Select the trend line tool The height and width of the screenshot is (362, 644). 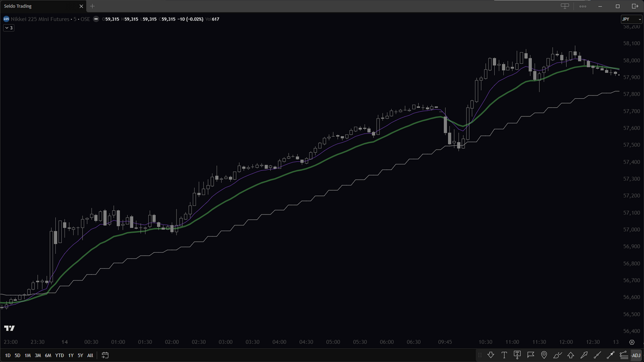click(x=597, y=355)
